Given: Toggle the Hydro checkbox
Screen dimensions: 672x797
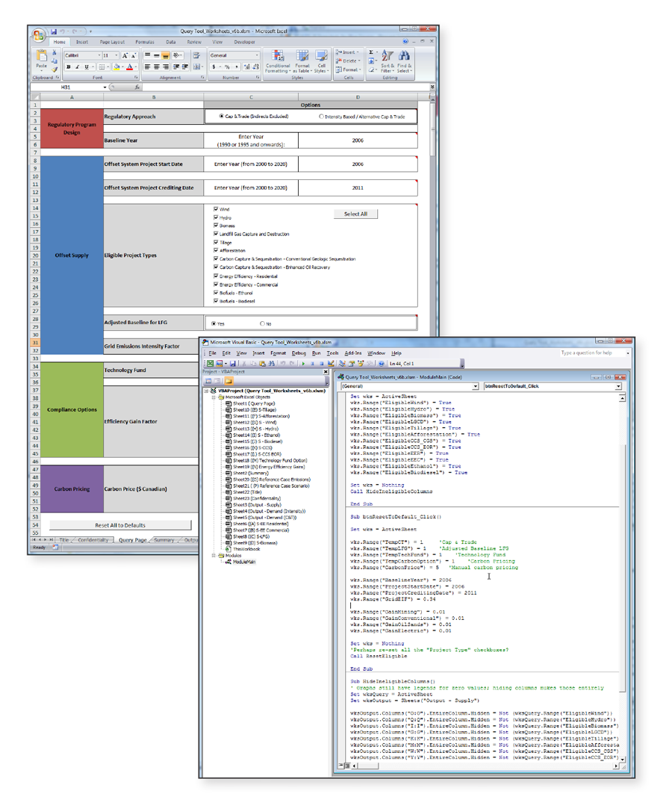Looking at the screenshot, I should pos(216,217).
